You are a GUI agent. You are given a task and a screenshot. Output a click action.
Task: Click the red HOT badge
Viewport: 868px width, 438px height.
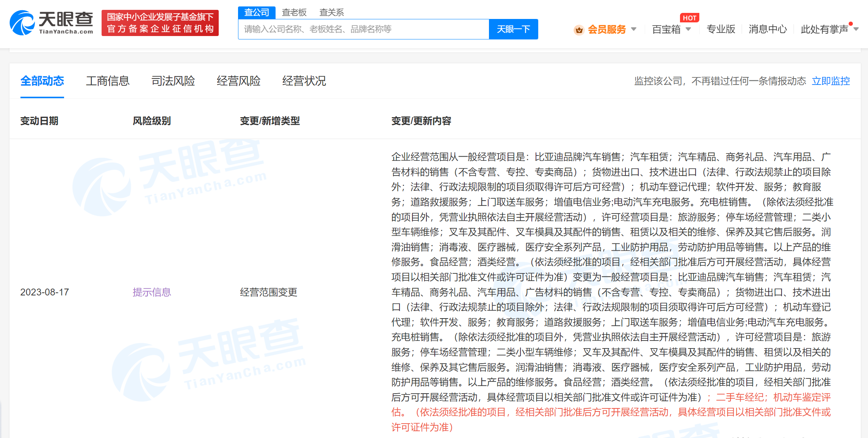point(689,18)
